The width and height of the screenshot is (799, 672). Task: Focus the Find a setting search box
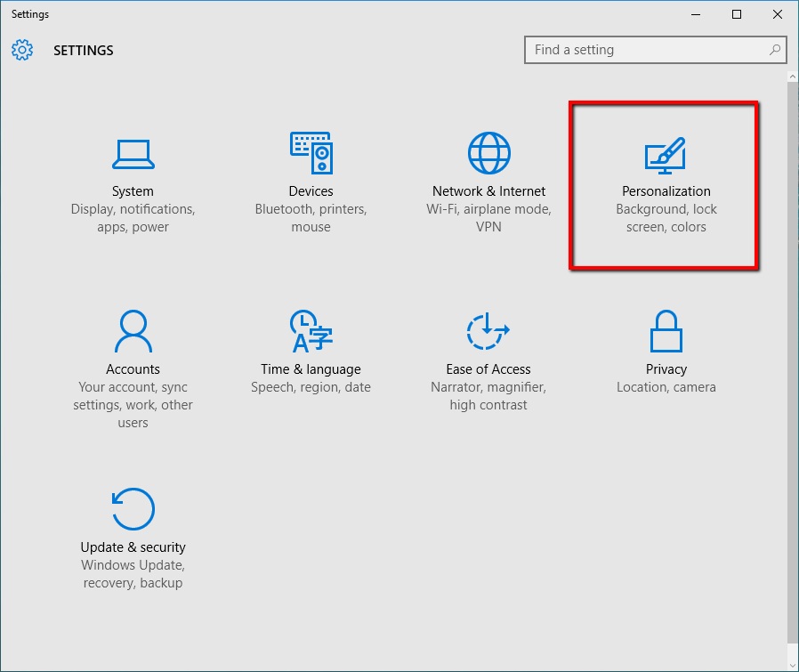(x=655, y=50)
